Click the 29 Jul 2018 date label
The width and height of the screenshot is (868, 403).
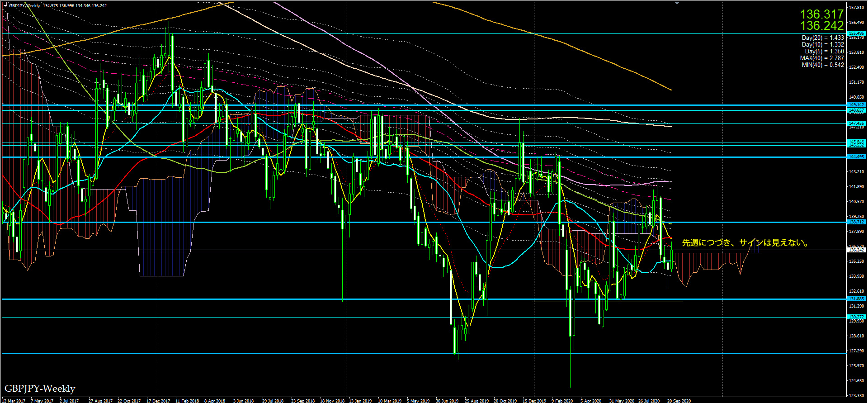(x=273, y=401)
